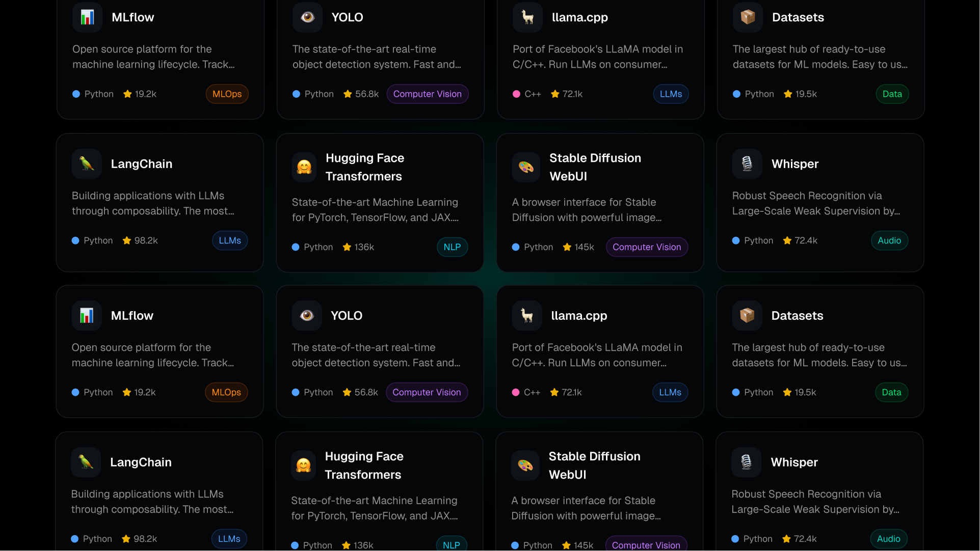The height and width of the screenshot is (551, 980).
Task: Open the lower YOLO card title
Action: [347, 316]
